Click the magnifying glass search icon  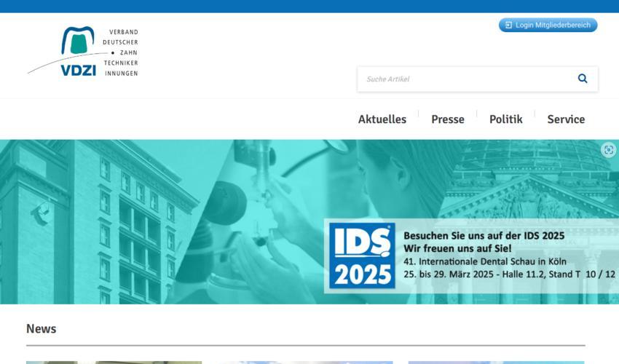pos(583,79)
